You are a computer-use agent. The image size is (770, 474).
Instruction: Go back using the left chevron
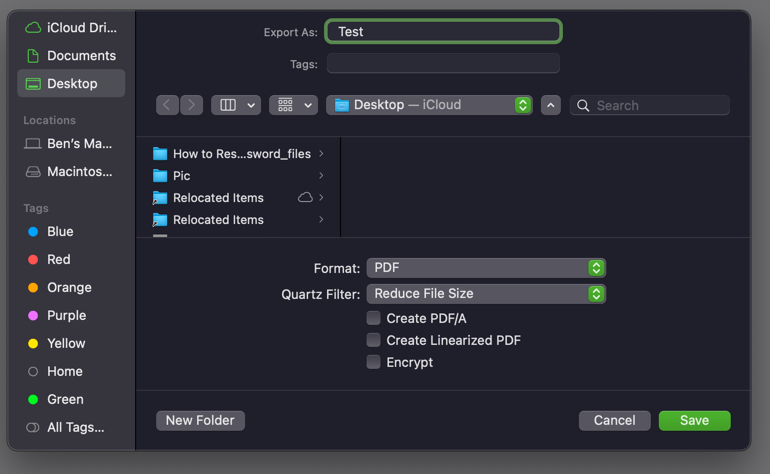point(167,105)
